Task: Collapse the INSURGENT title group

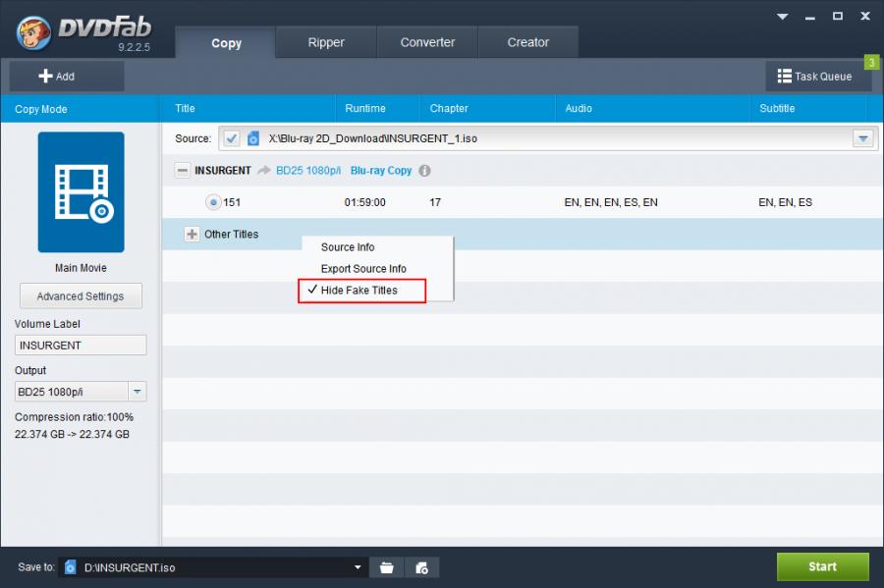Action: 182,171
